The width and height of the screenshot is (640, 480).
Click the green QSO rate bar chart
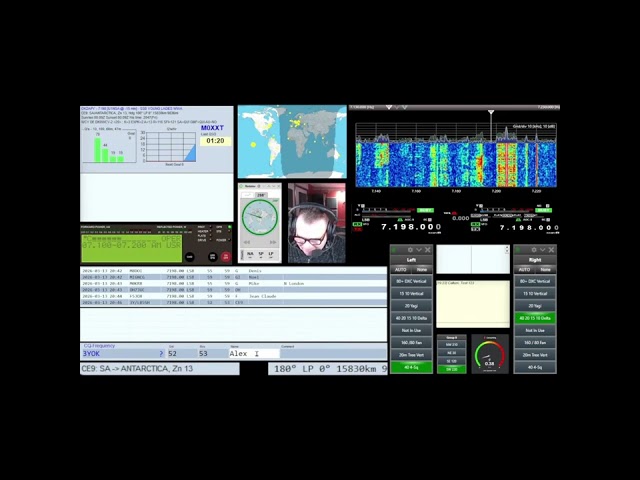[x=109, y=146]
